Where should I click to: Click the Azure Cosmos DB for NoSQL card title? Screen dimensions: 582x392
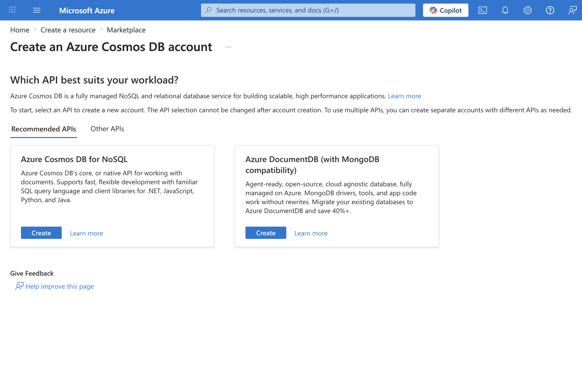tap(74, 159)
